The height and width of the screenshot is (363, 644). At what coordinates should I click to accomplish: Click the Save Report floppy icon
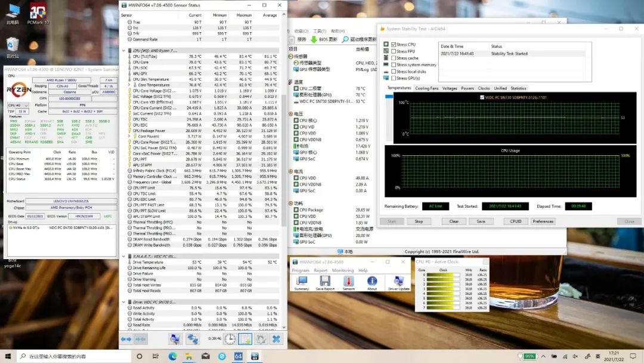pos(324,282)
